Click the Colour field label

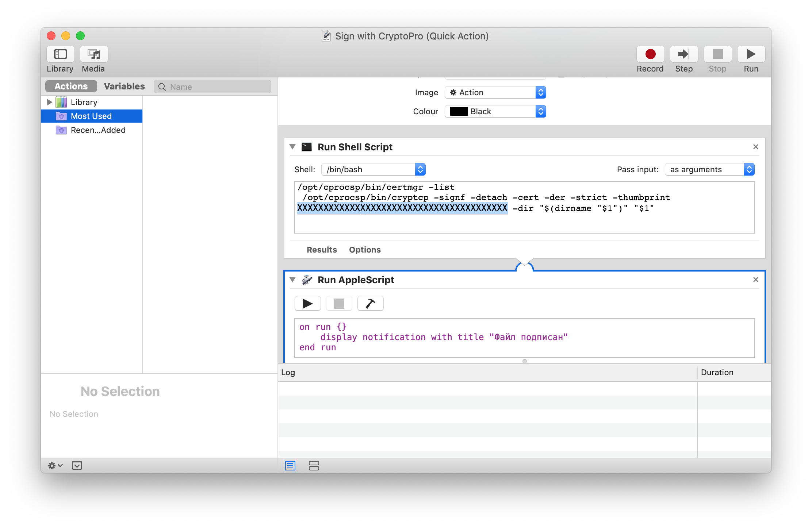(425, 111)
